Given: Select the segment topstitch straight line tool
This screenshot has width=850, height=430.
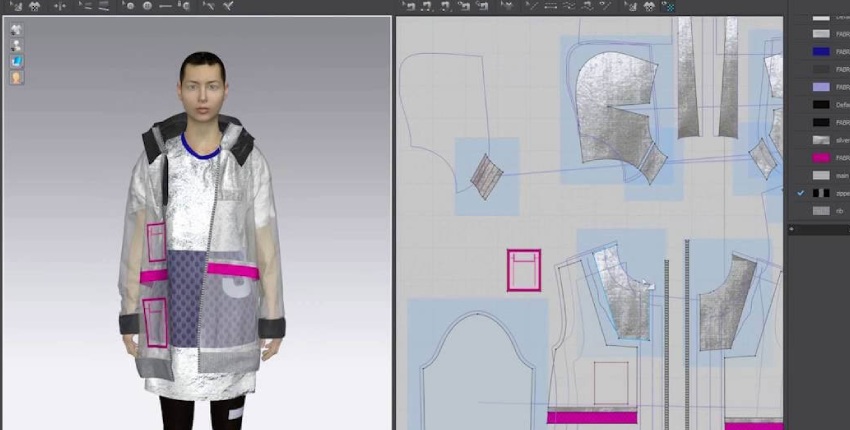Looking at the screenshot, I should click(x=551, y=6).
